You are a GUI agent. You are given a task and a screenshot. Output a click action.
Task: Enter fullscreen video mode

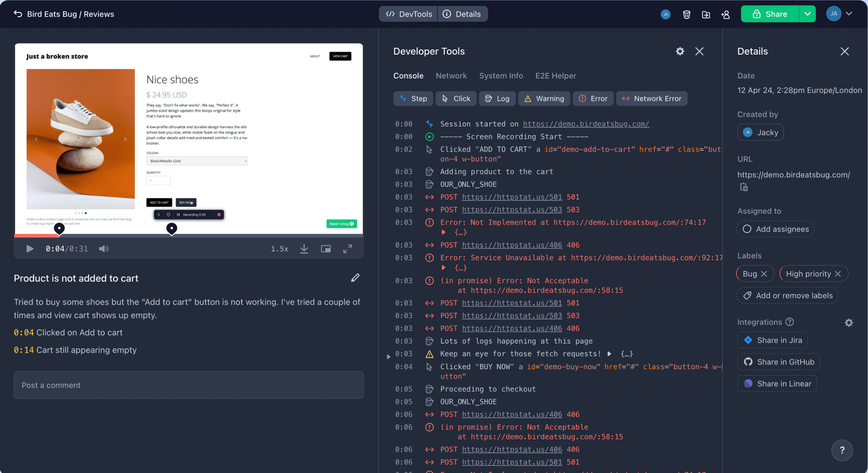[x=348, y=249]
